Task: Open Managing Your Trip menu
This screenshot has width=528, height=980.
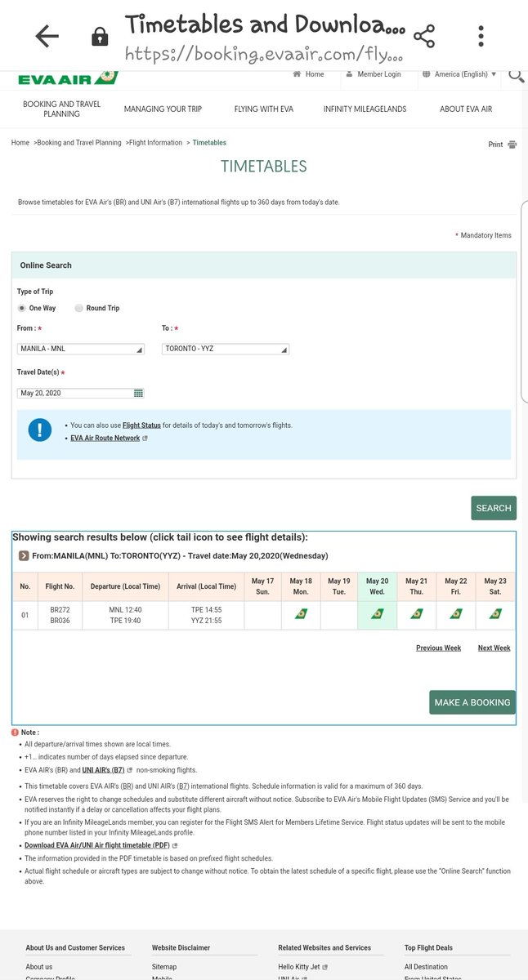Action: [x=163, y=109]
